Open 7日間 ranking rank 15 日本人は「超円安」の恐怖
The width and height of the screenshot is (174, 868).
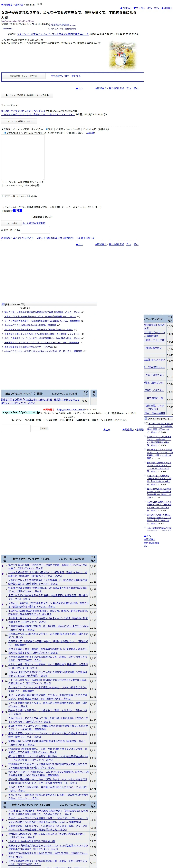[x=48, y=674]
